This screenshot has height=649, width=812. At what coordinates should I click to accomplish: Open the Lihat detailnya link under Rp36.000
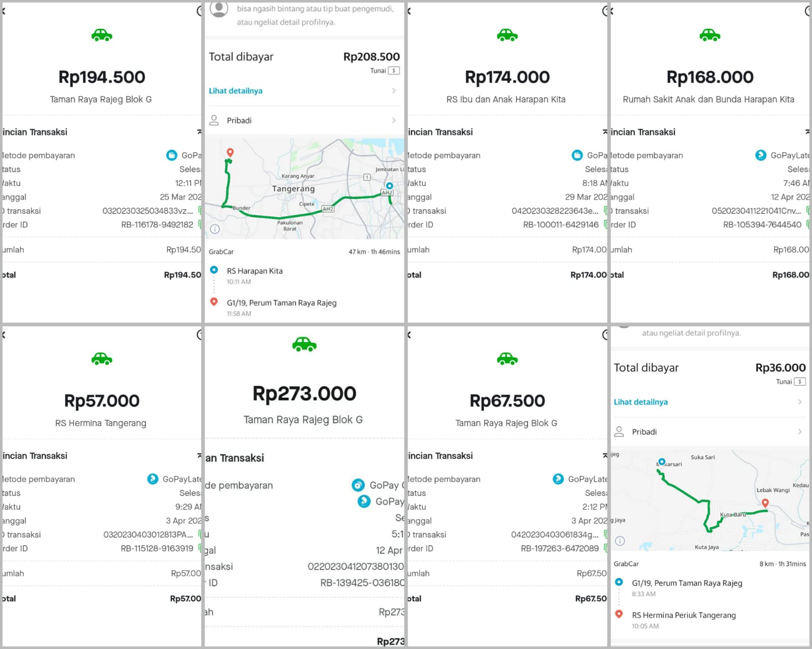(x=640, y=402)
